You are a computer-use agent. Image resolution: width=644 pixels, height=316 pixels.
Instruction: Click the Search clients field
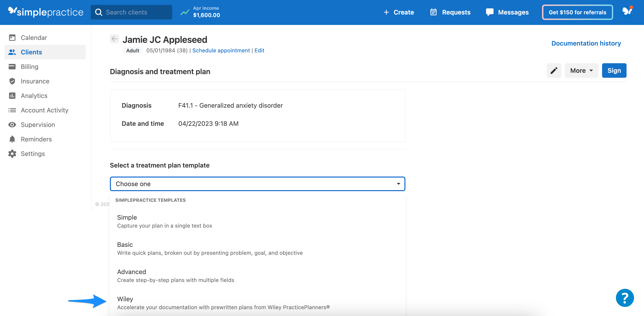[131, 12]
